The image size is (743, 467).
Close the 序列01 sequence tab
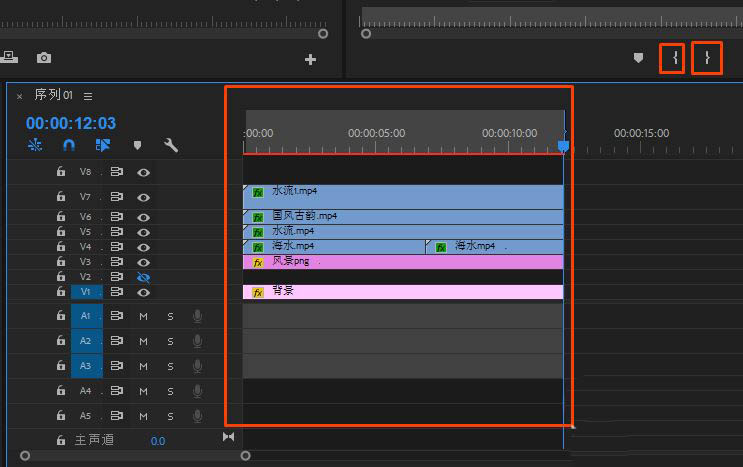click(19, 96)
